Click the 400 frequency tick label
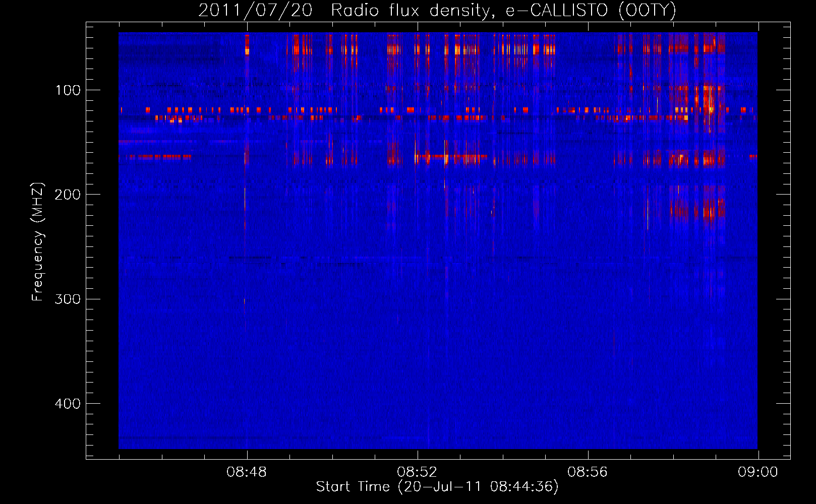Viewport: 816px width, 504px height. [x=68, y=404]
